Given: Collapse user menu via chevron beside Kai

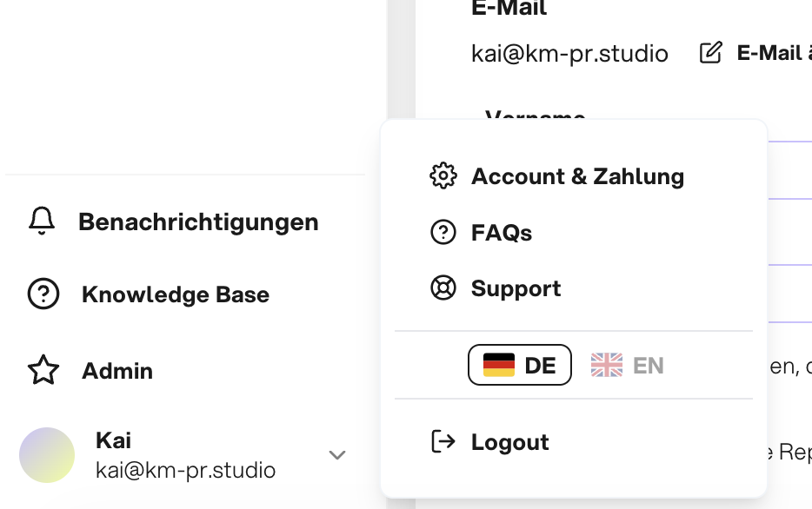Looking at the screenshot, I should click(x=337, y=454).
